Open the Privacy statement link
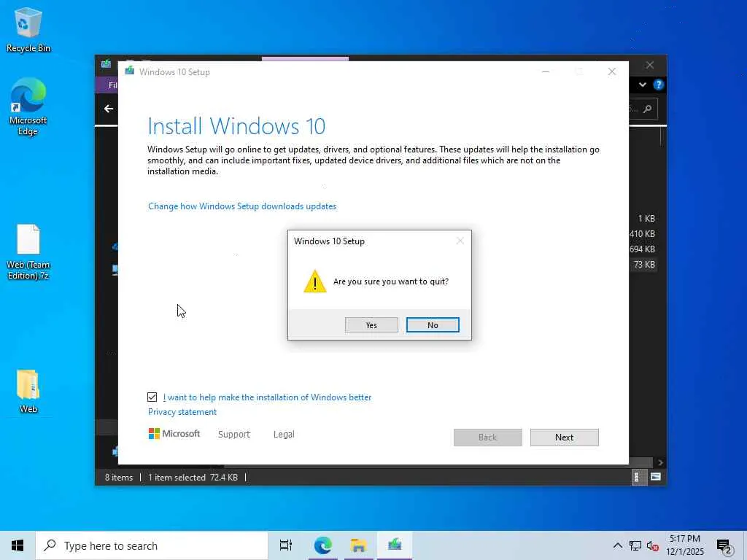This screenshot has height=560, width=747. tap(182, 412)
